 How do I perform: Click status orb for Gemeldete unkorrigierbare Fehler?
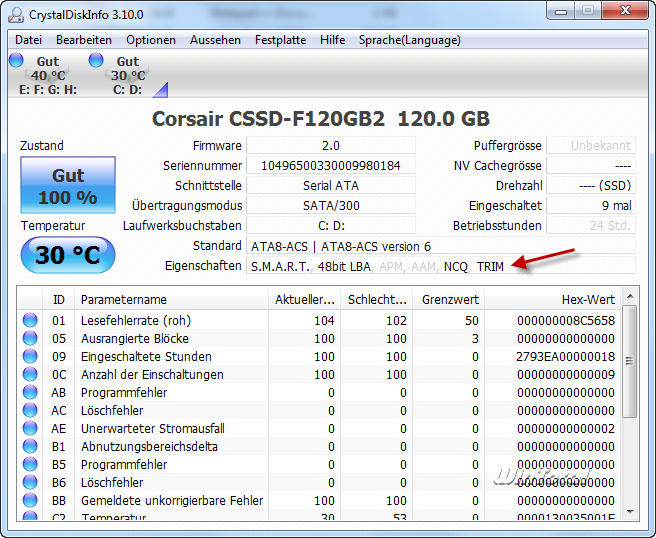click(x=30, y=501)
